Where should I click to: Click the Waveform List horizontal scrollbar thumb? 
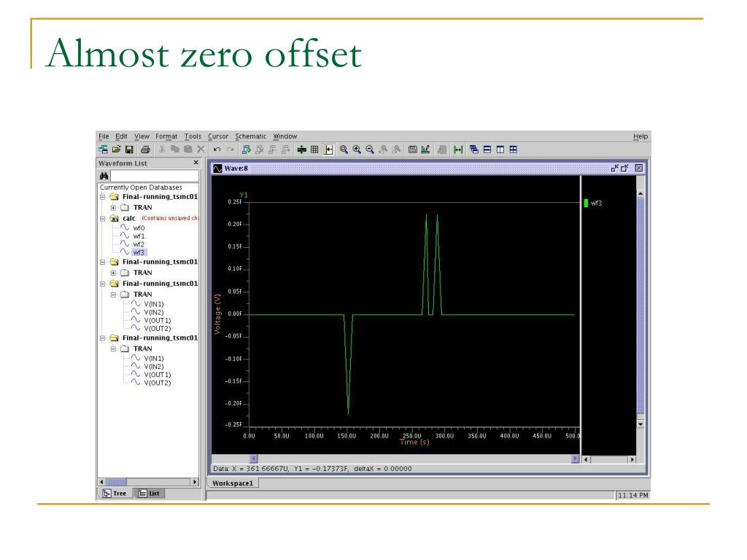tap(116, 482)
